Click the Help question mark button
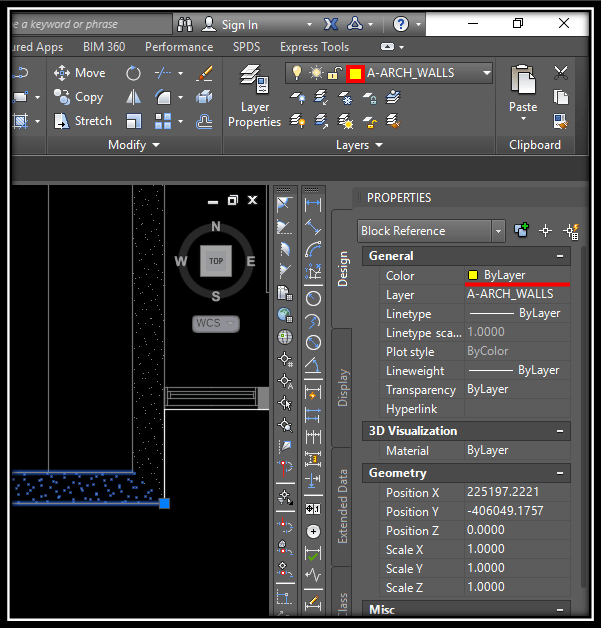Image resolution: width=601 pixels, height=628 pixels. [400, 24]
